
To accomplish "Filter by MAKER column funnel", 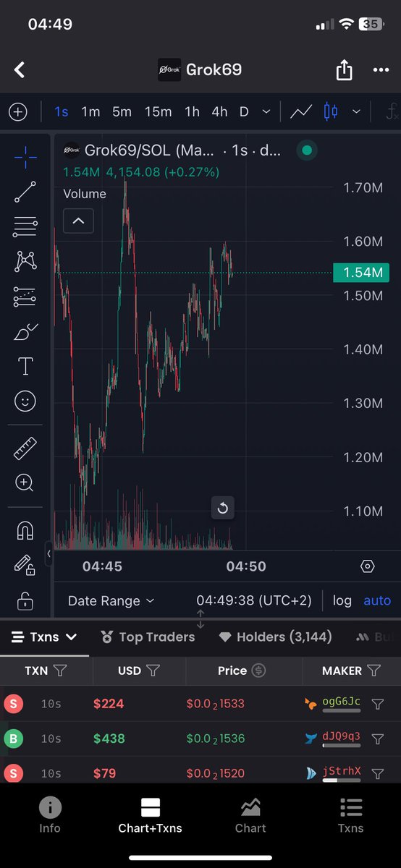I will click(x=373, y=671).
